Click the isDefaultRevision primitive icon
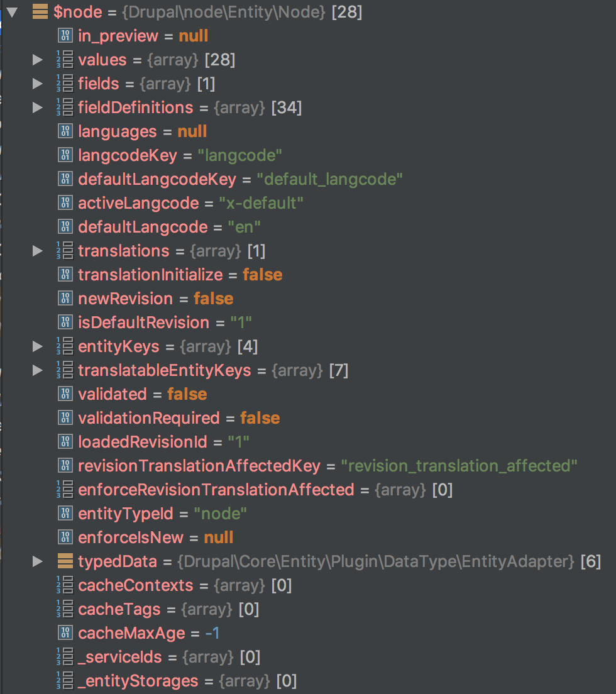The width and height of the screenshot is (616, 694). (x=65, y=322)
